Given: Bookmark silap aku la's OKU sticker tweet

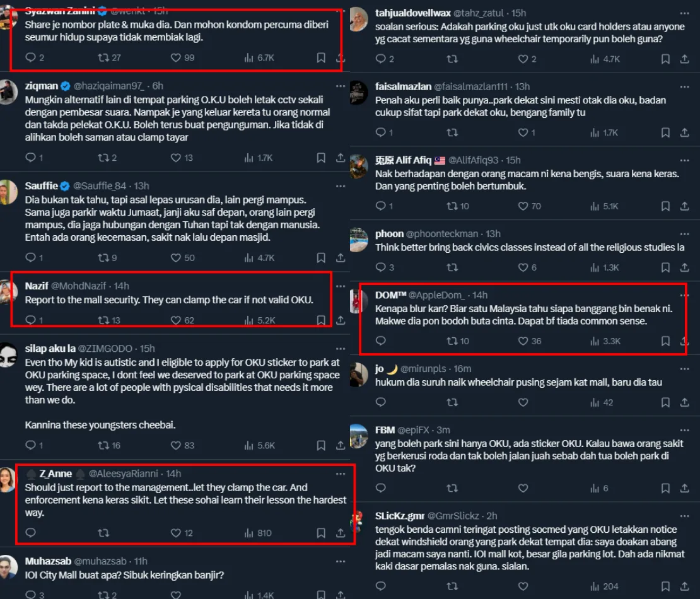Looking at the screenshot, I should (x=320, y=445).
